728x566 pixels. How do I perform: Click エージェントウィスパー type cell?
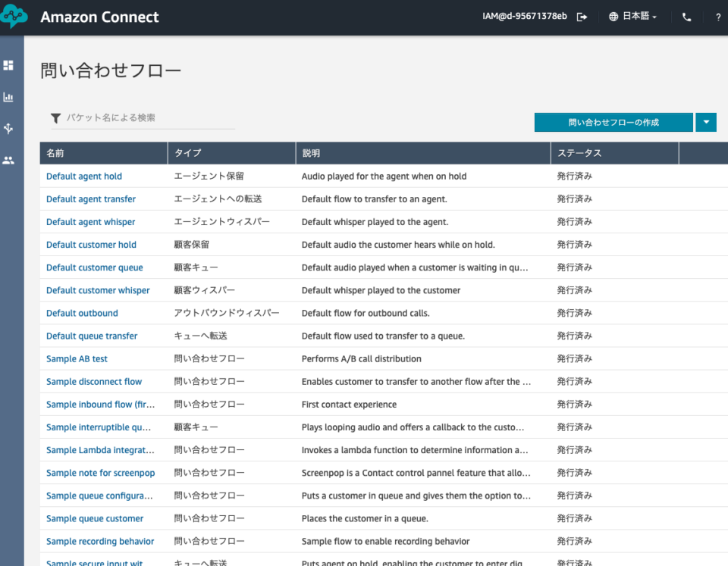222,222
